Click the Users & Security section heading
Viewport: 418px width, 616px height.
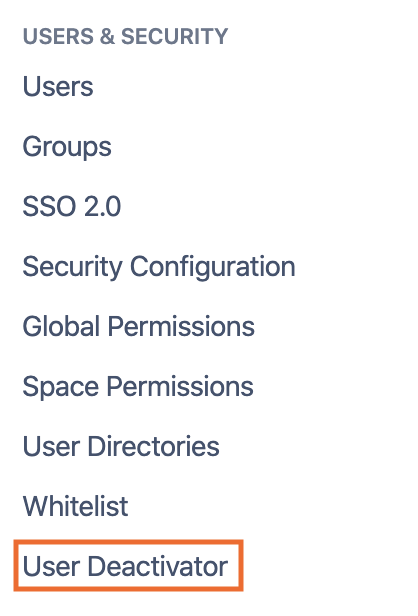click(x=125, y=36)
